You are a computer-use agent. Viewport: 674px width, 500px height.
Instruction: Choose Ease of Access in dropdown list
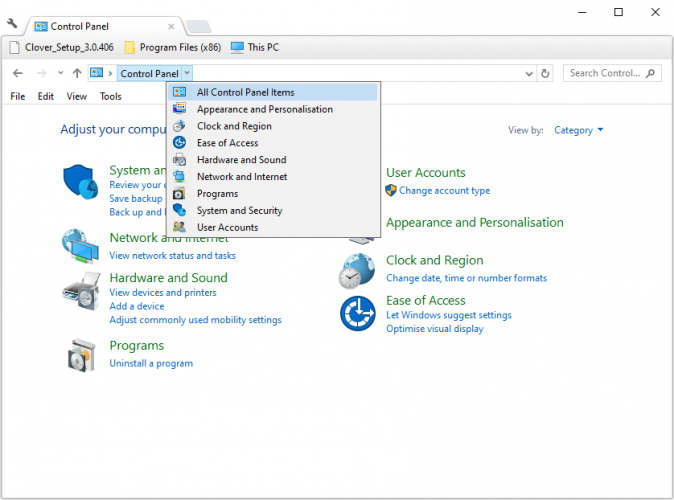click(273, 143)
